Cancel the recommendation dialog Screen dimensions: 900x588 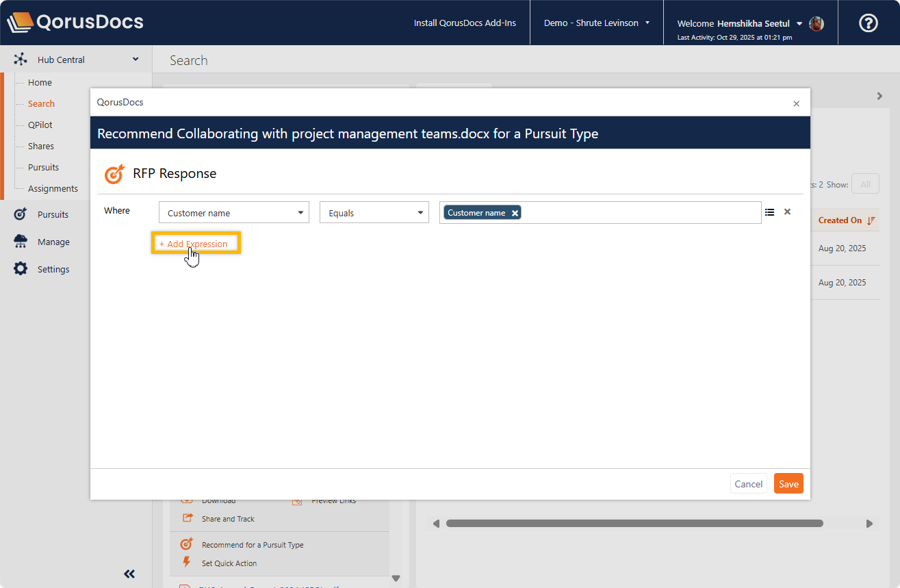click(748, 484)
